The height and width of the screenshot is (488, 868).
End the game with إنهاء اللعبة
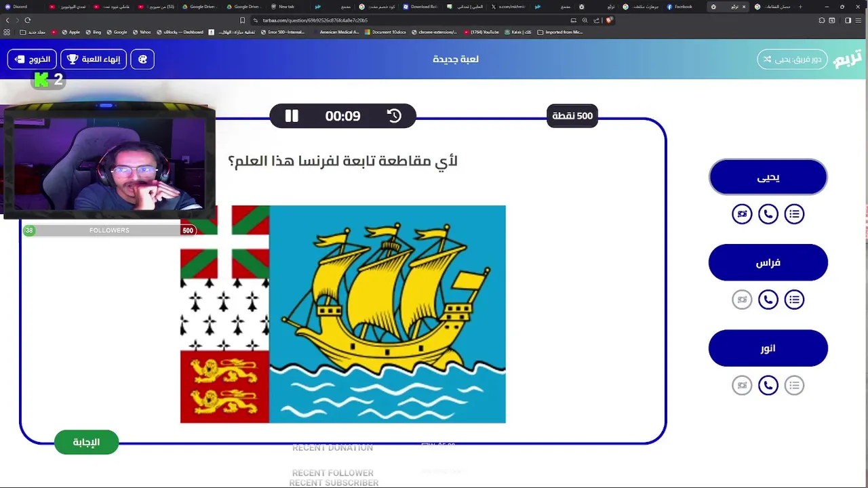pyautogui.click(x=94, y=59)
